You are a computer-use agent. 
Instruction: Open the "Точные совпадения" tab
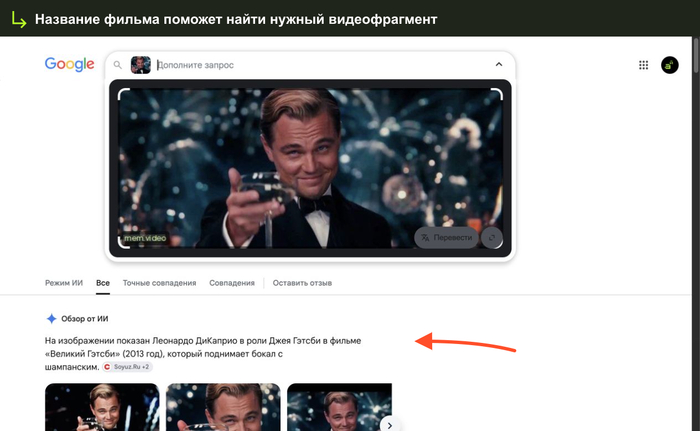click(x=159, y=283)
